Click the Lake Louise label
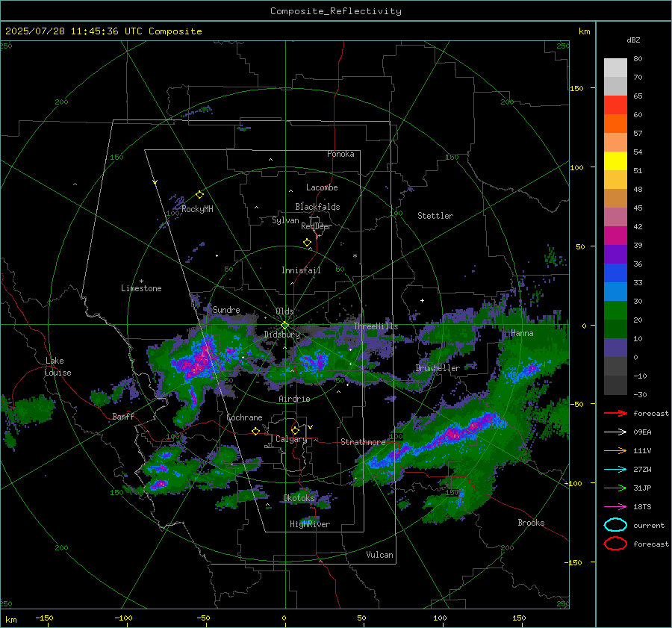Image resolution: width=672 pixels, height=628 pixels. click(58, 367)
